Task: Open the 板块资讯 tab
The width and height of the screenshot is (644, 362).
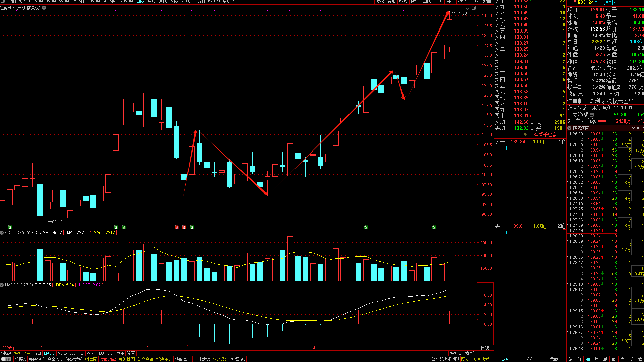Action: (x=164, y=359)
